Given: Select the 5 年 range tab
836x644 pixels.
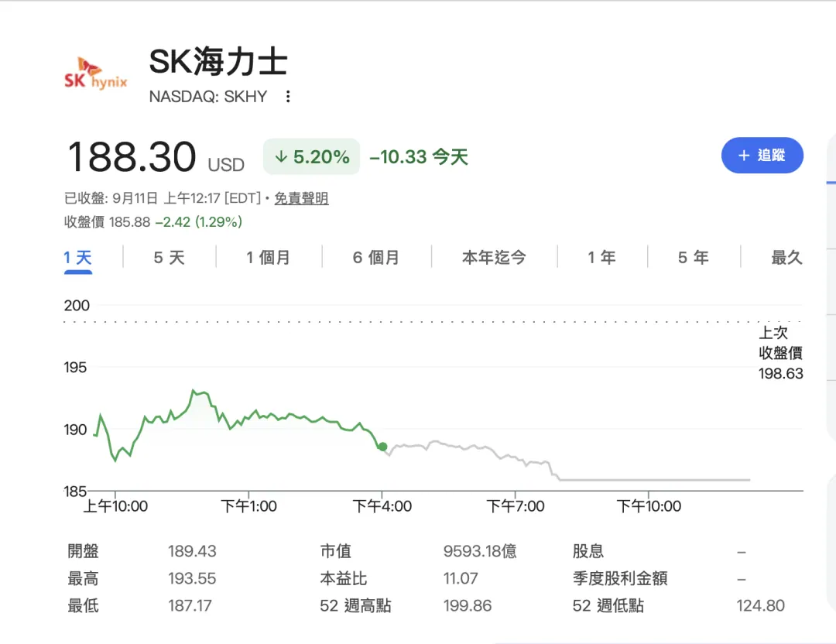Looking at the screenshot, I should pyautogui.click(x=693, y=258).
